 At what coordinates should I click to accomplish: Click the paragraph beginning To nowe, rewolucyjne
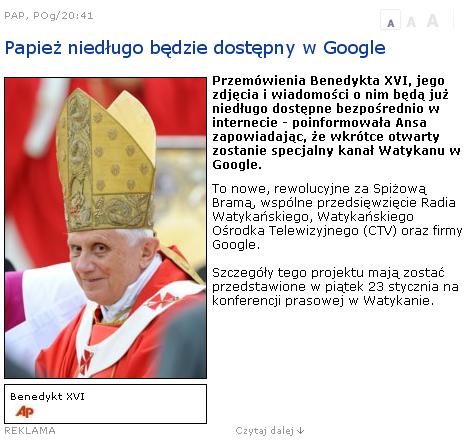(337, 217)
